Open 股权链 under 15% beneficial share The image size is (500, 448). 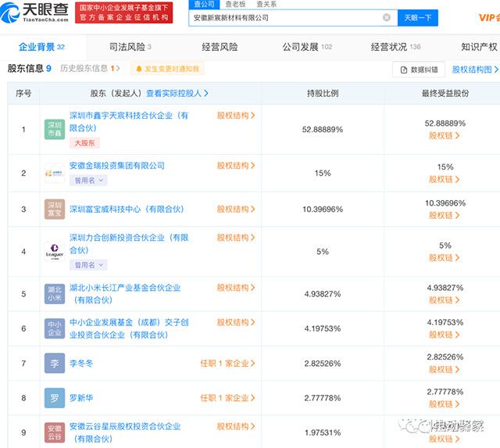coord(445,179)
